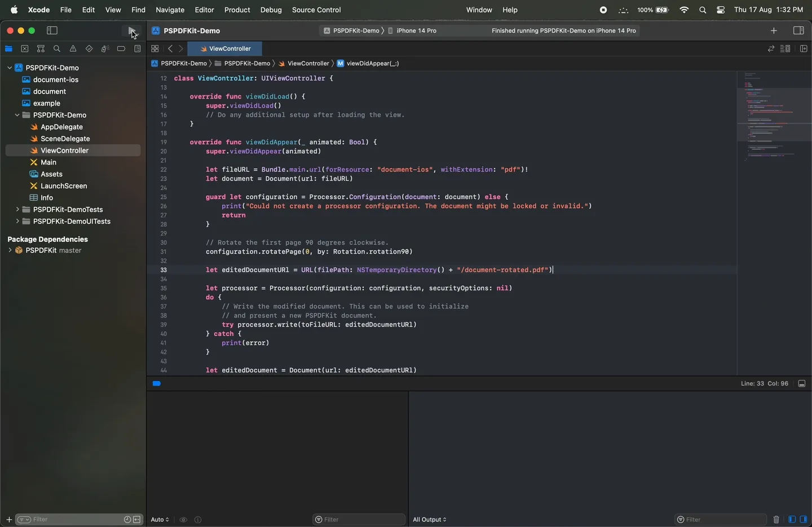
Task: Open the report navigator icon
Action: (x=137, y=49)
